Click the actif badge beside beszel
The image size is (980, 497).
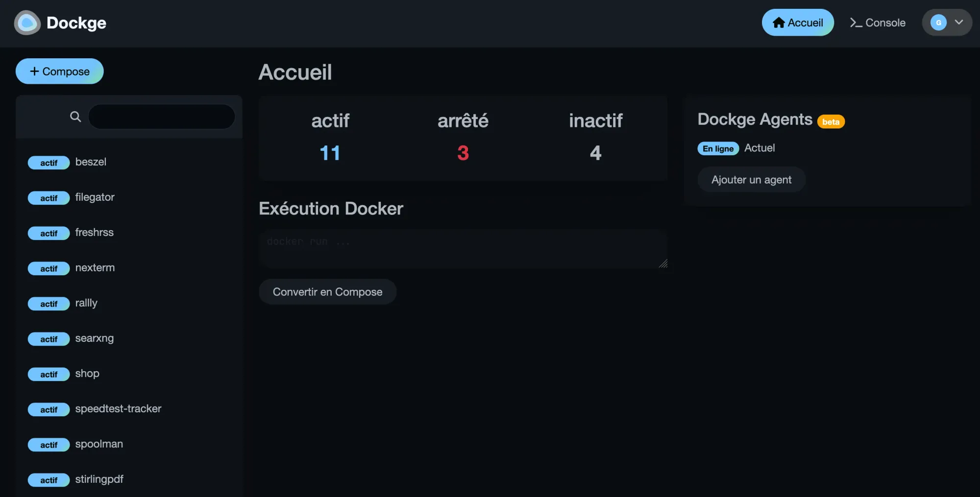point(49,163)
